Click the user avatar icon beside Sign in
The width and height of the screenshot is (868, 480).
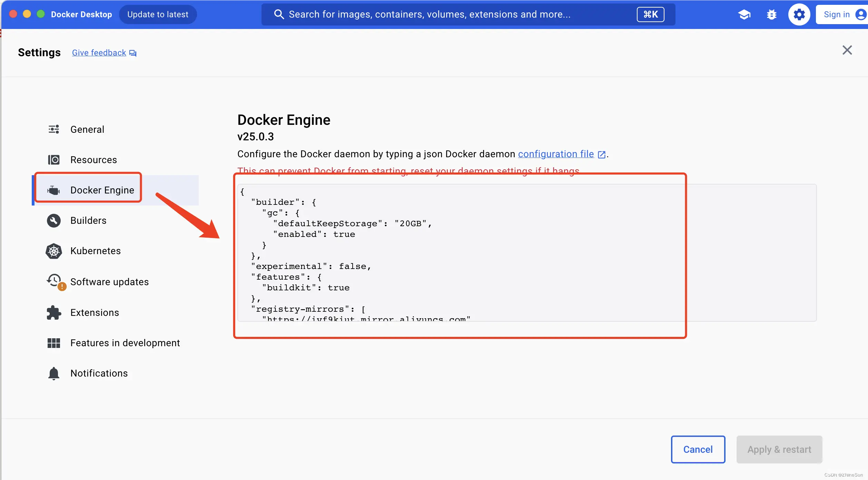861,14
